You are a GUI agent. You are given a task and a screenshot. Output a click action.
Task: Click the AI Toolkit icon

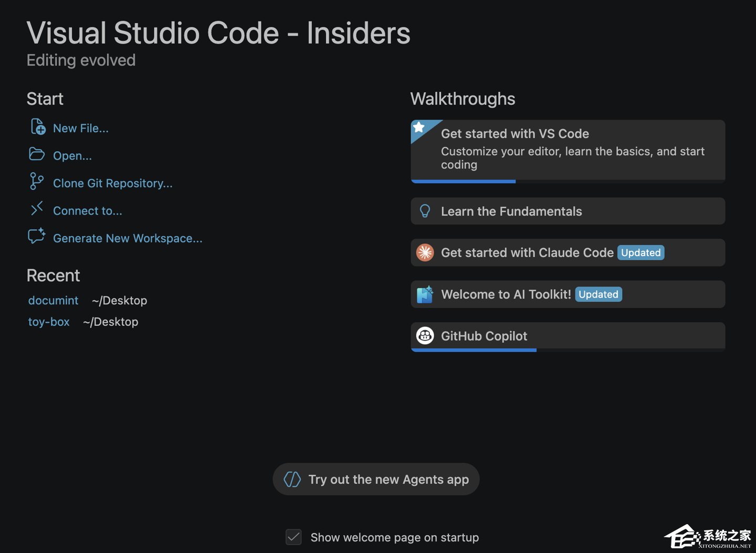click(425, 294)
